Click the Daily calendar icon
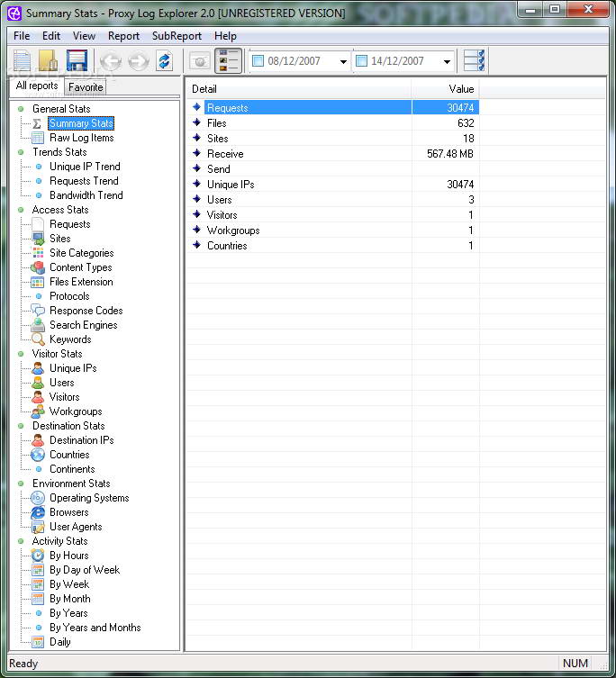 point(38,642)
